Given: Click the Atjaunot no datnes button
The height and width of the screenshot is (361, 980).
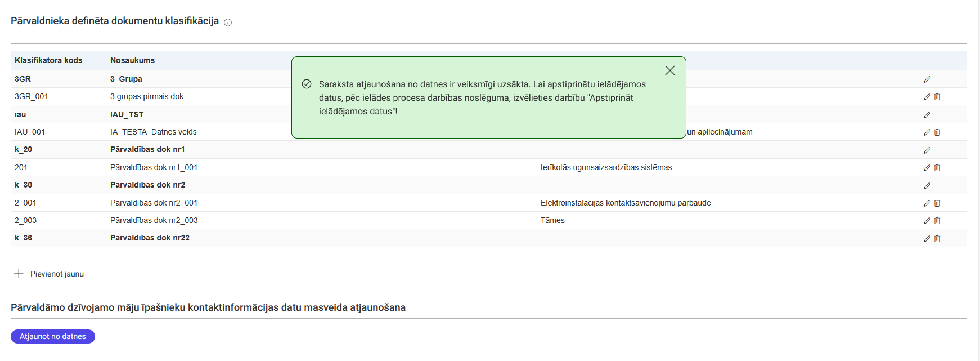Looking at the screenshot, I should 53,336.
